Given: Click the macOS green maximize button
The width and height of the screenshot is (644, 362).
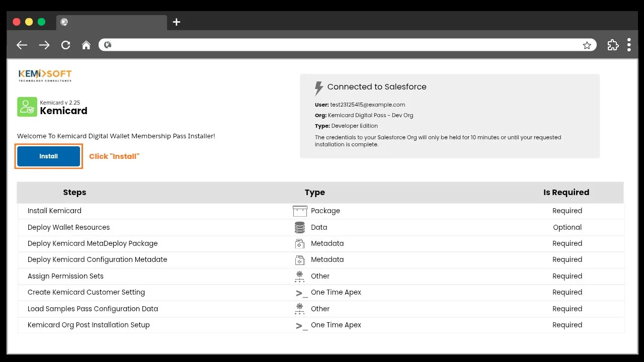Looking at the screenshot, I should tap(41, 22).
